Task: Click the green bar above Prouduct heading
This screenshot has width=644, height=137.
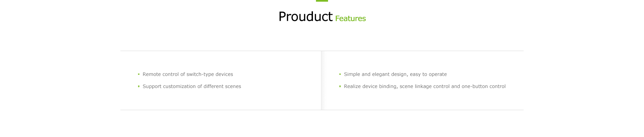Action: pyautogui.click(x=322, y=1)
